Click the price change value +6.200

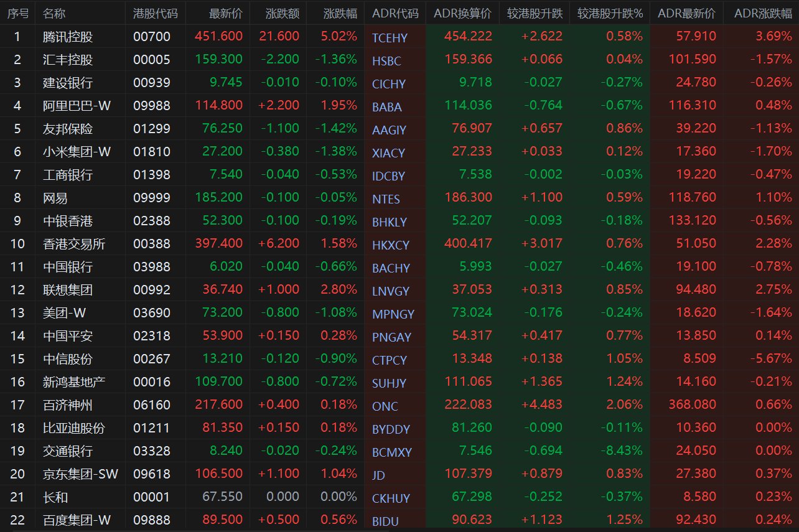[x=279, y=244]
